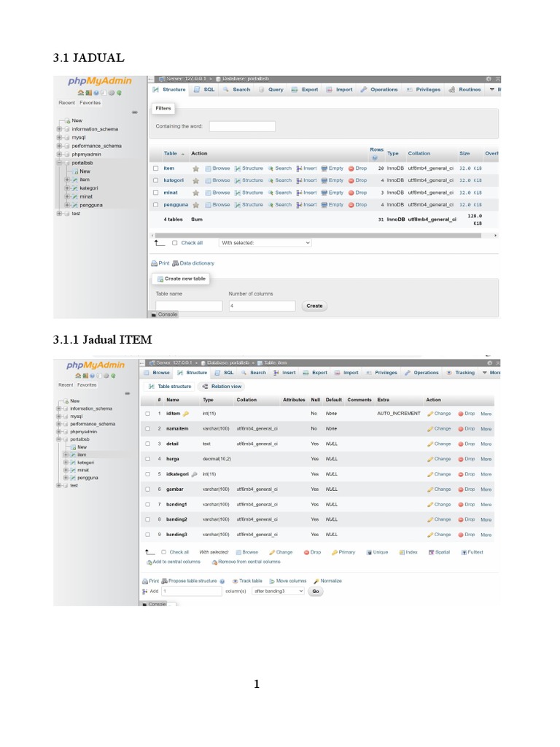Click Track table below the item columns
Screen dimensions: 560x747
pyautogui.click(x=247, y=581)
